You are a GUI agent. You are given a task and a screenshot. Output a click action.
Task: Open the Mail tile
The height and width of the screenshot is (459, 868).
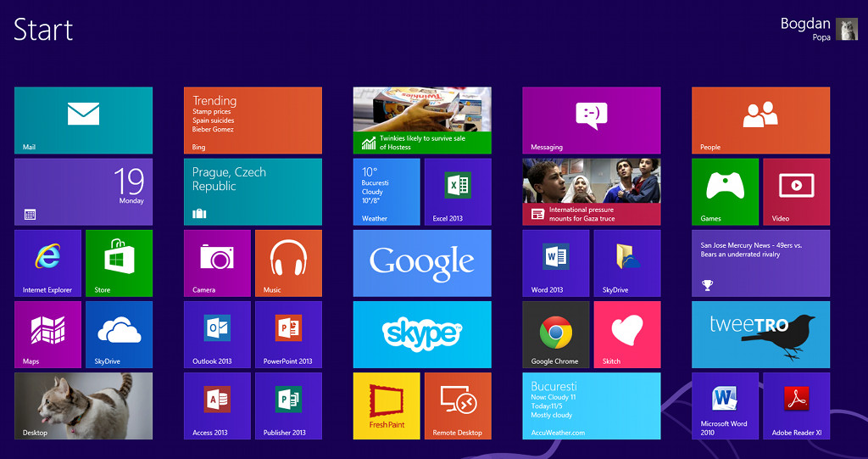click(84, 120)
